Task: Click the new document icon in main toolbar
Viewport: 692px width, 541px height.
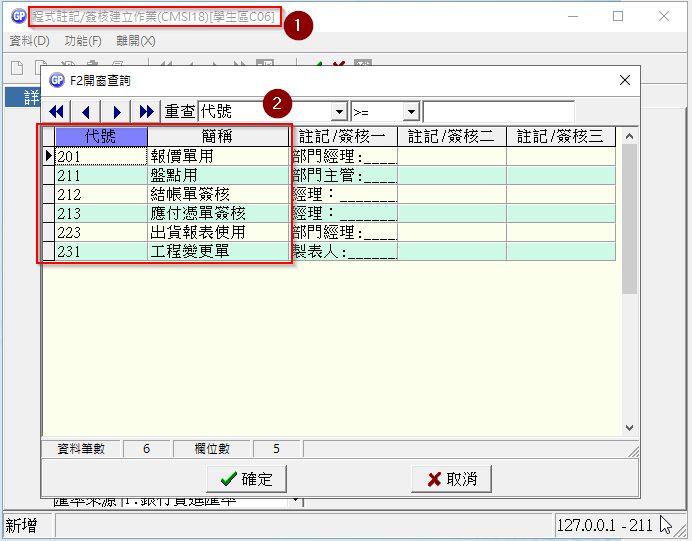Action: pyautogui.click(x=17, y=67)
